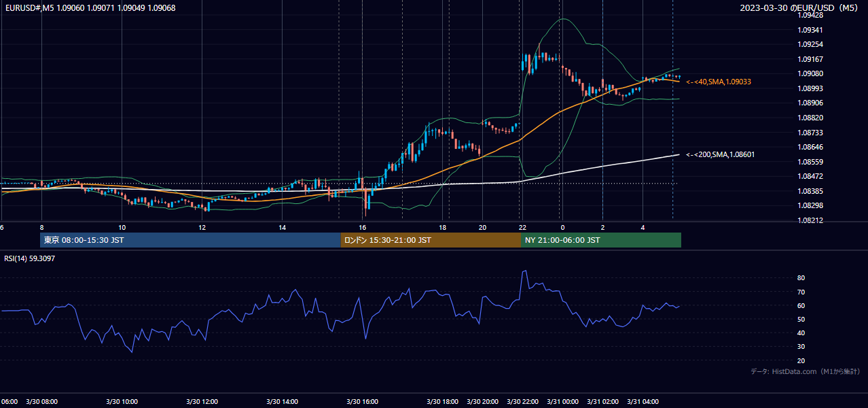Click the RSI scale value 60

pos(801,305)
